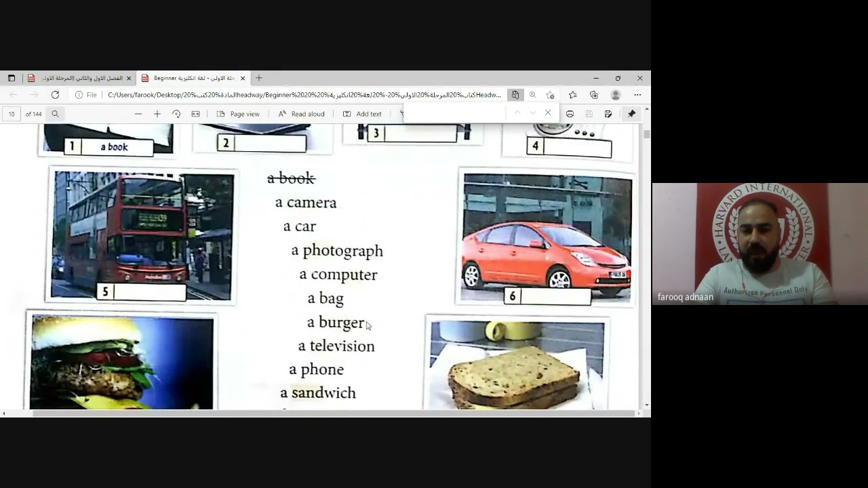Click empty answer box number 5
Viewport: 868px width, 488px height.
(142, 292)
